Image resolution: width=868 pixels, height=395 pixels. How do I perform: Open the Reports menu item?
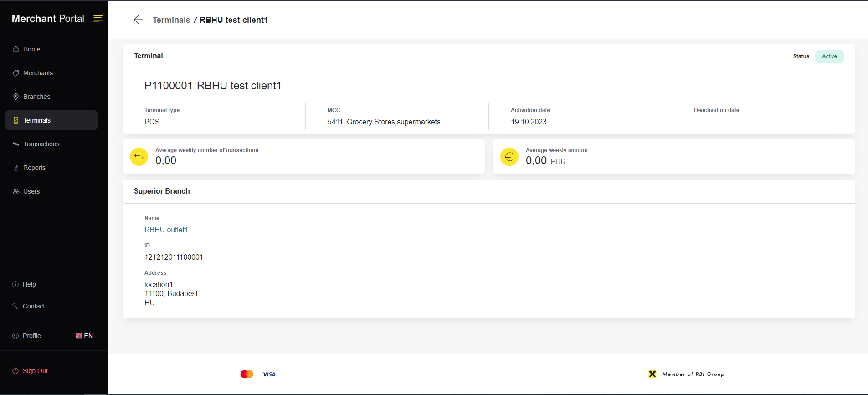pos(51,168)
